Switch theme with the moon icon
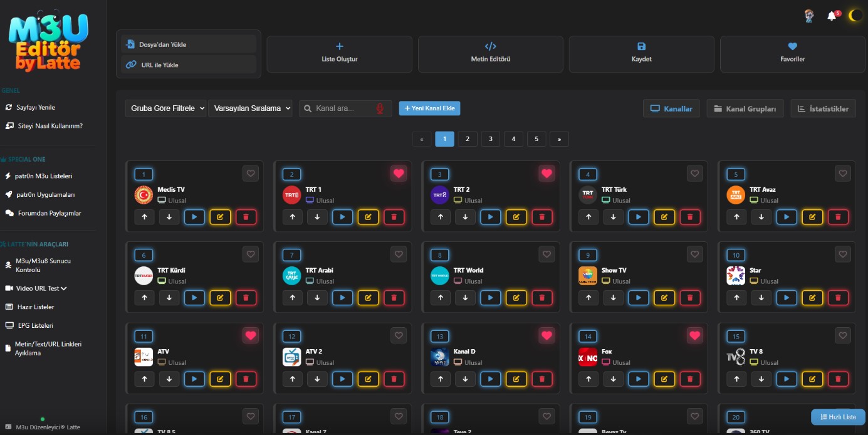868x435 pixels. click(x=855, y=16)
